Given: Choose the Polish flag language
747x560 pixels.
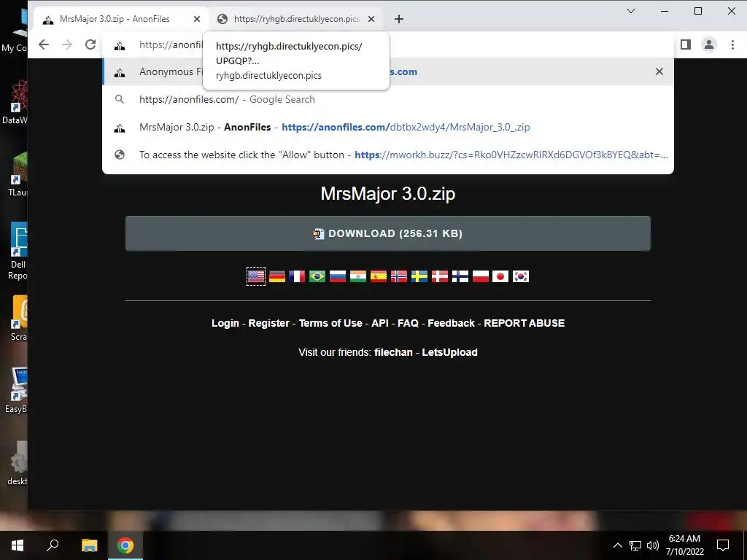Looking at the screenshot, I should click(480, 276).
